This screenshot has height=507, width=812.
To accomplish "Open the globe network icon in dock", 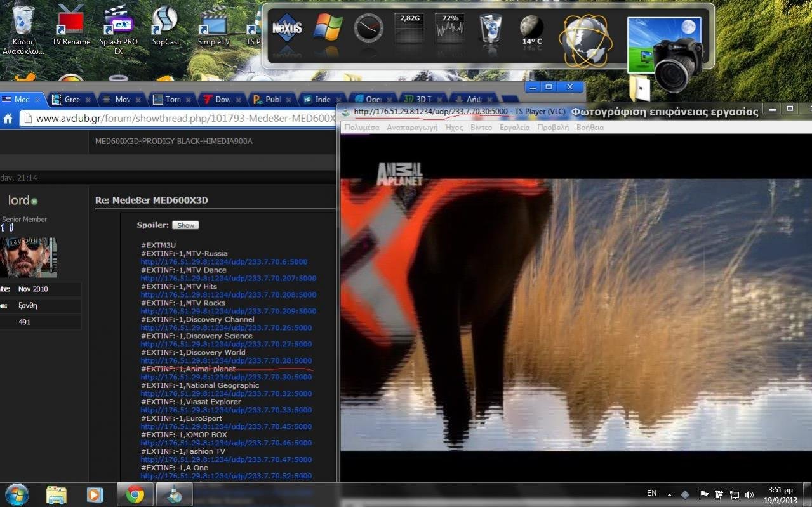I will point(585,41).
